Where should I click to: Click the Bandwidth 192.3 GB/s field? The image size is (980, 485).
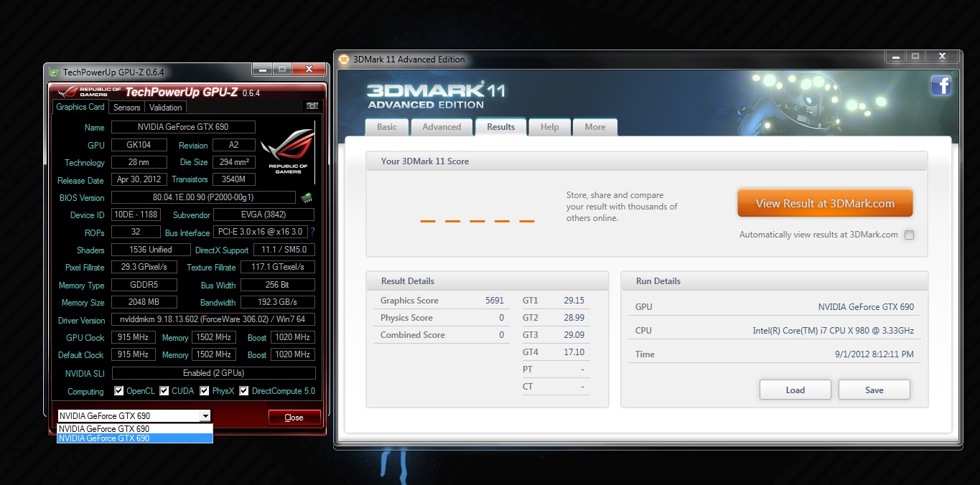click(278, 302)
